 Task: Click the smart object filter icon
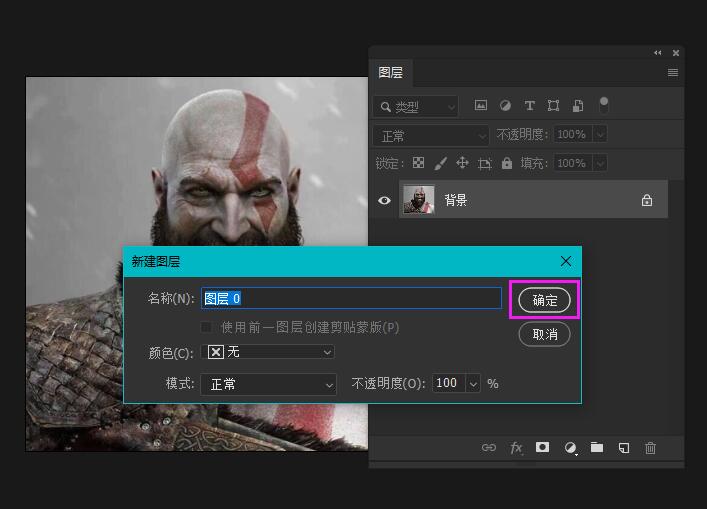578,105
